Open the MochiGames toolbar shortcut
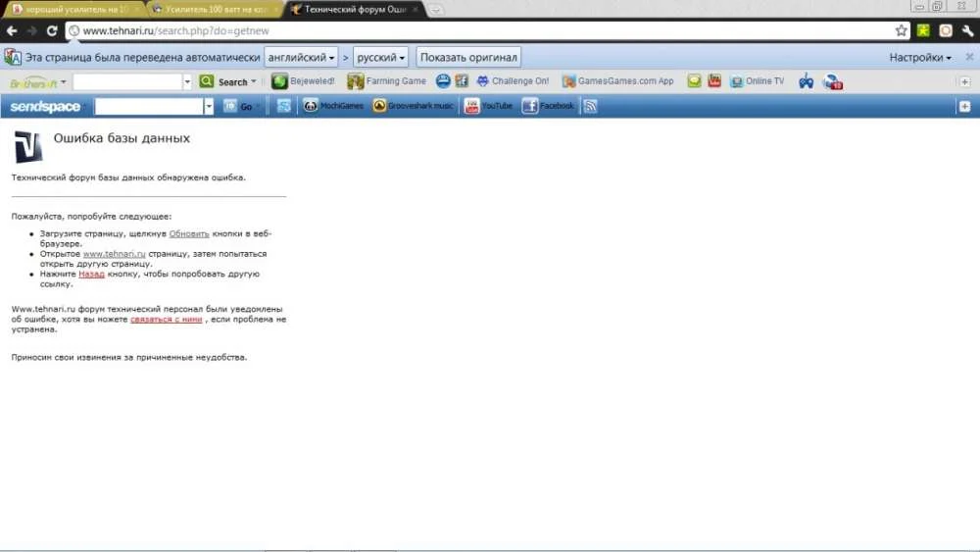Screen dimensions: 980x552 tap(332, 106)
